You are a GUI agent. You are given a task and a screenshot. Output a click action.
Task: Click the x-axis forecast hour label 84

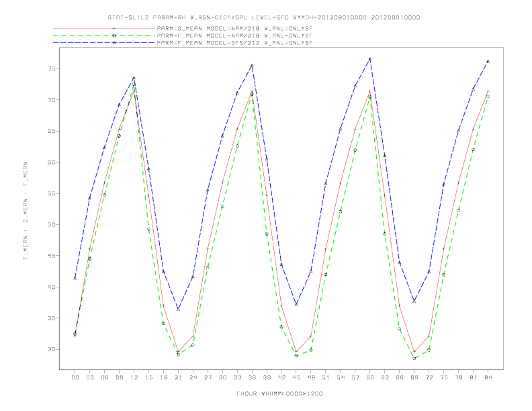(x=488, y=377)
